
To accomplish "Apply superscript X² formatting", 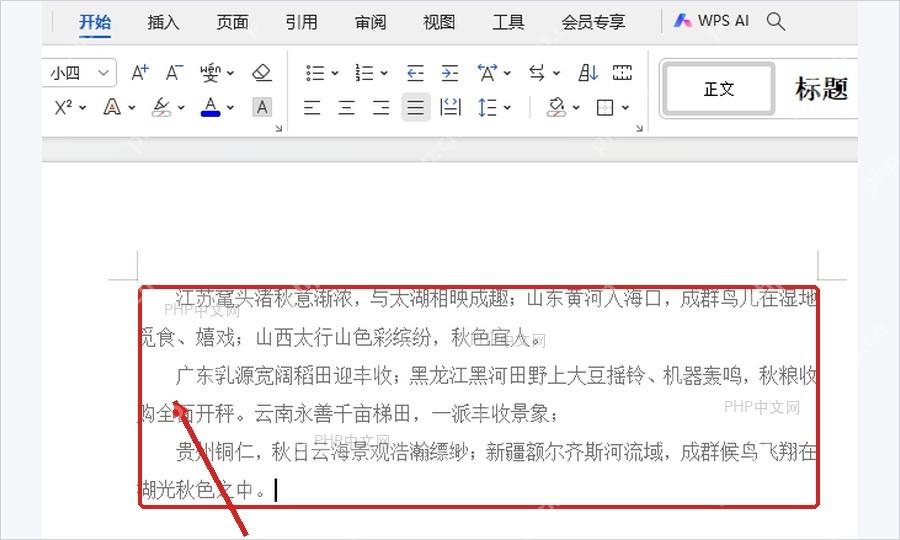I will pyautogui.click(x=63, y=107).
